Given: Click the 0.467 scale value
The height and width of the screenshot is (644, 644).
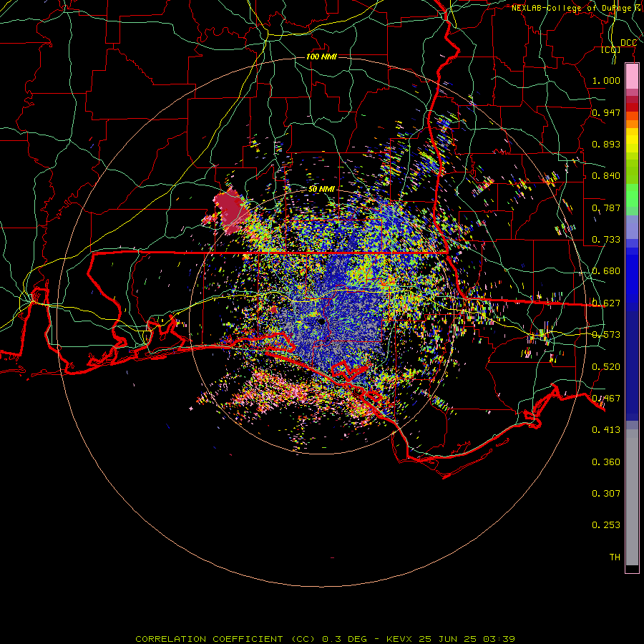Looking at the screenshot, I should [x=606, y=399].
